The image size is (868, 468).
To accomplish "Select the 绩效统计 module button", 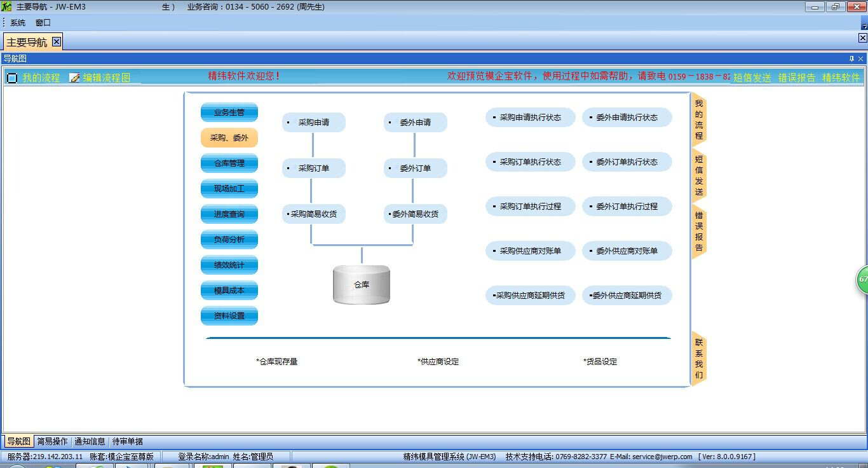I will (x=229, y=265).
